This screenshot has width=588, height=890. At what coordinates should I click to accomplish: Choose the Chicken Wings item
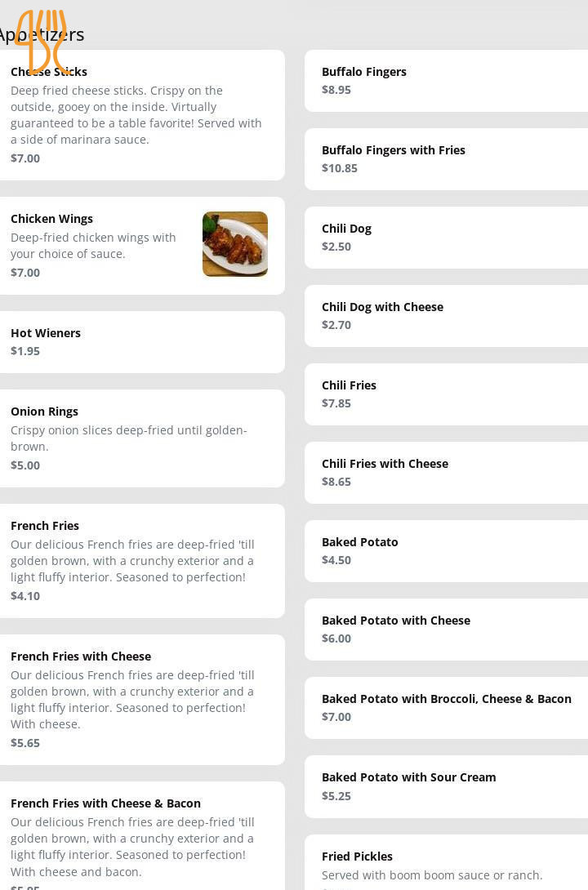pyautogui.click(x=142, y=246)
